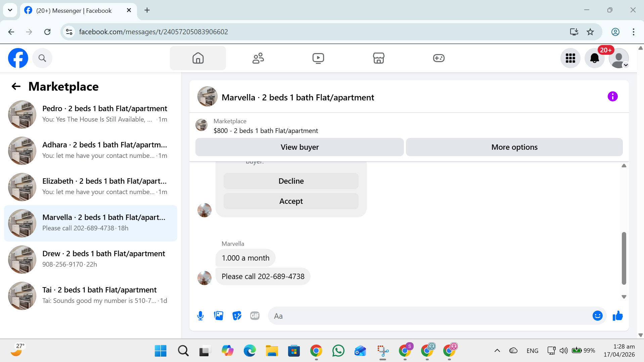Screen dimensions: 644x362
Task: Open Pedro's apartment conversation
Action: coord(91,114)
